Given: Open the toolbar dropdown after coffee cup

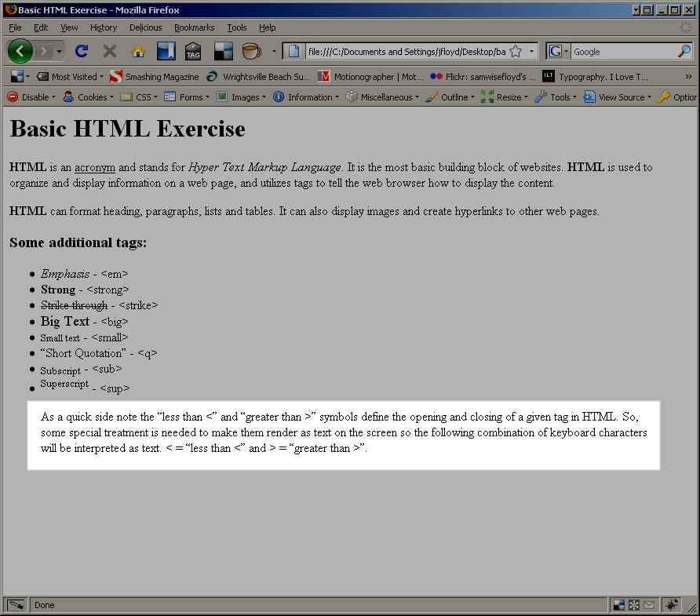Looking at the screenshot, I should 274,51.
